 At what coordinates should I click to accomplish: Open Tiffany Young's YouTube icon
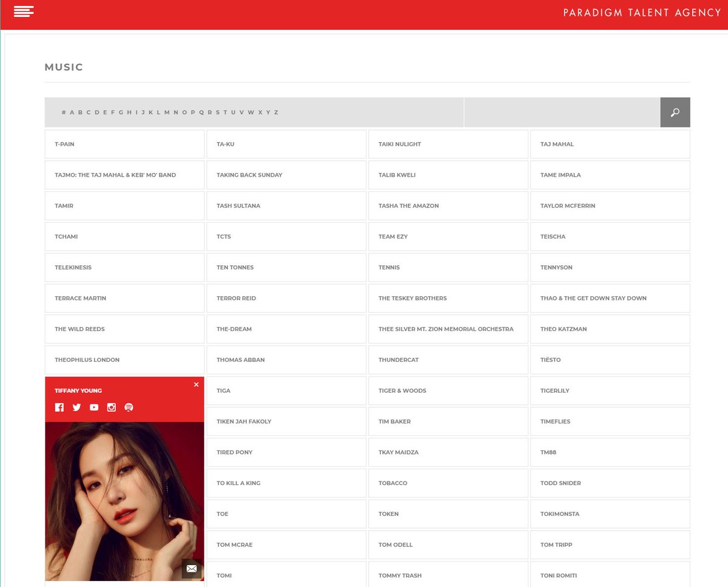tap(94, 407)
